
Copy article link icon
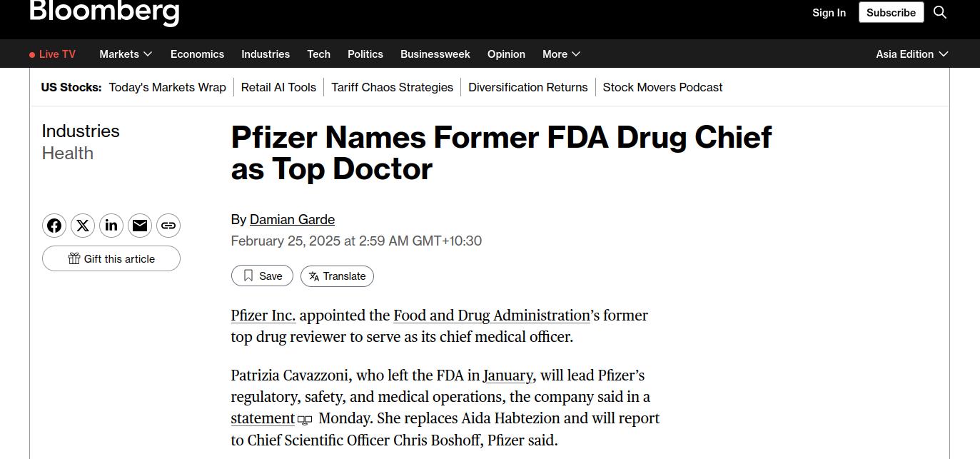(168, 226)
